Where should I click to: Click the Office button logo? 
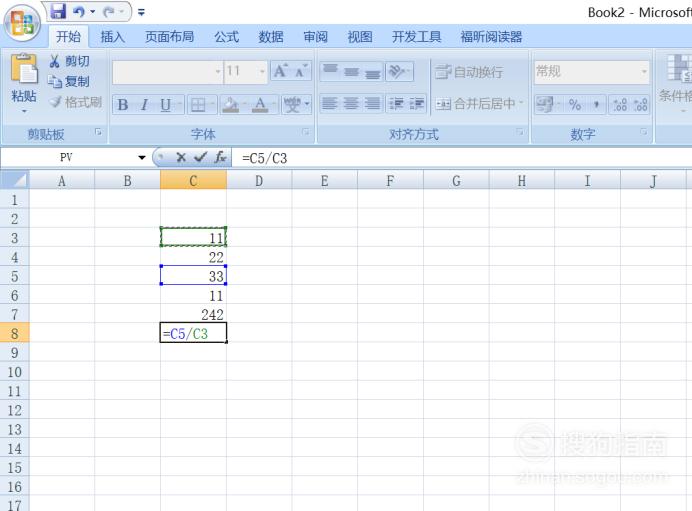point(22,23)
